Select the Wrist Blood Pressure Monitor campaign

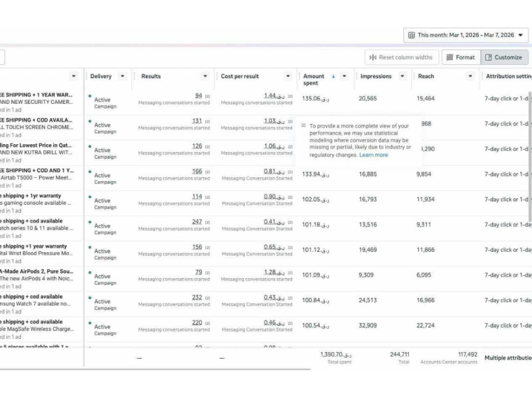click(x=36, y=253)
